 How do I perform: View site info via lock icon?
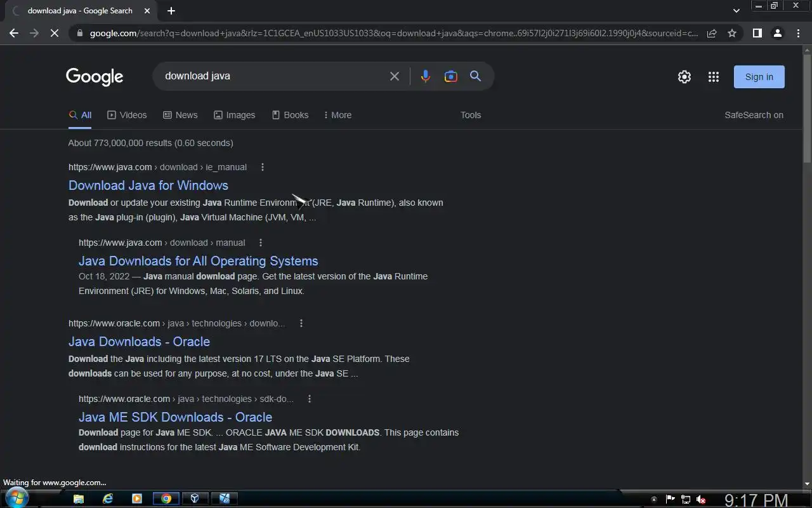tap(79, 33)
